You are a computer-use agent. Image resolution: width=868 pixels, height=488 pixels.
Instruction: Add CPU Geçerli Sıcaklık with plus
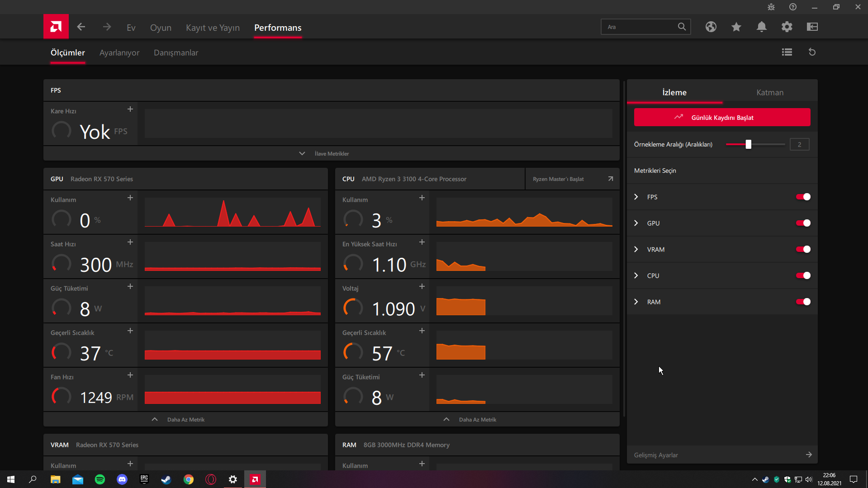click(x=422, y=331)
